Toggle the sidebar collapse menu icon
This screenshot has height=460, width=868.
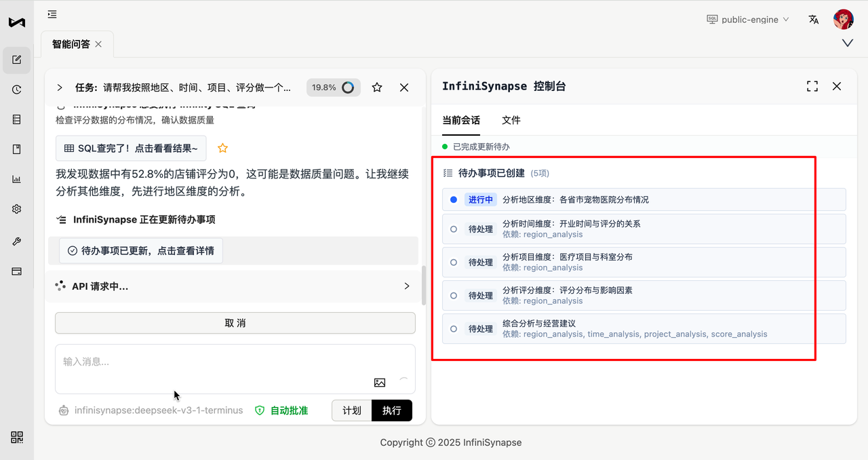pyautogui.click(x=52, y=14)
